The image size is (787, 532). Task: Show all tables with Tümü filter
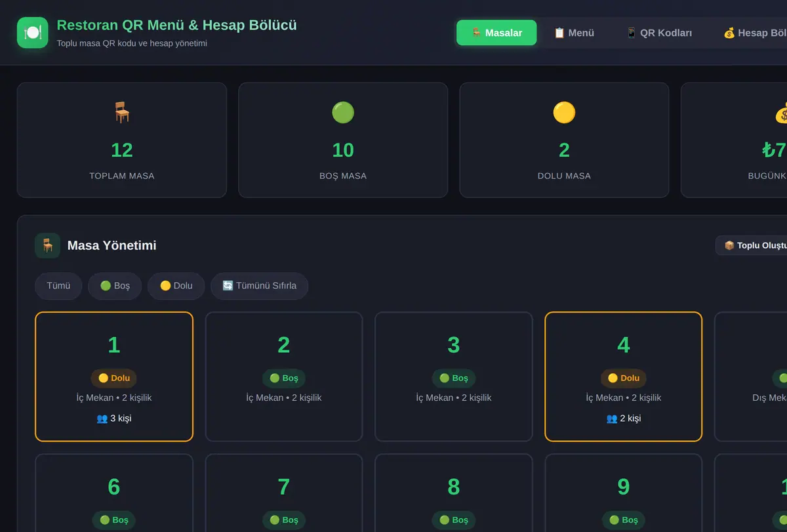tap(58, 286)
